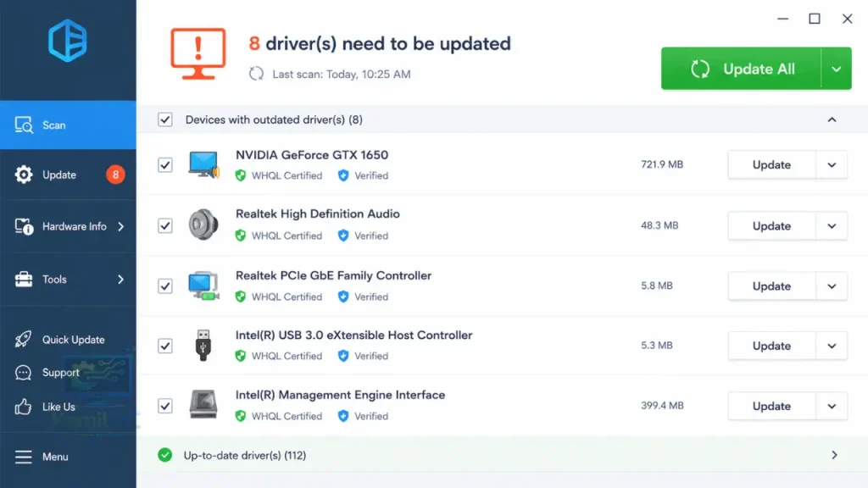This screenshot has height=488, width=868.
Task: Select the Scan tab in sidebar
Action: (68, 125)
